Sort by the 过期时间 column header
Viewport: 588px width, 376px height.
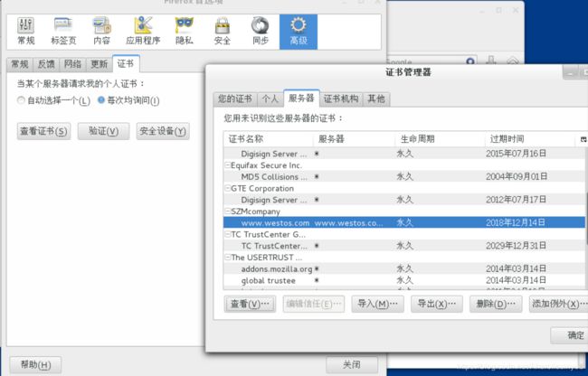tap(530, 139)
